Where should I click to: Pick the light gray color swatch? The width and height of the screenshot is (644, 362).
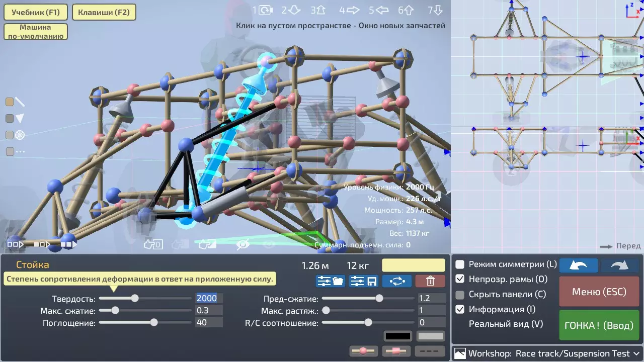pyautogui.click(x=431, y=336)
